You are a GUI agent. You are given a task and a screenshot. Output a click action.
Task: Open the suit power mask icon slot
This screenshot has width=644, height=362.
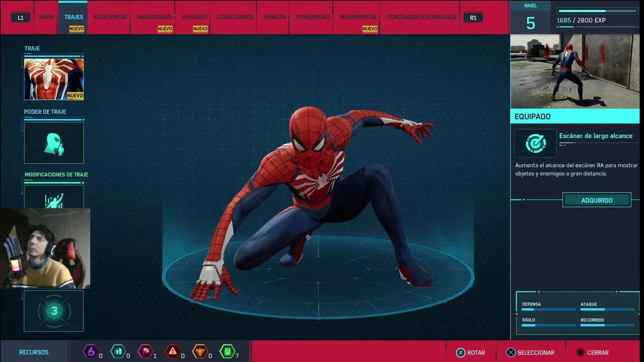coord(54,143)
